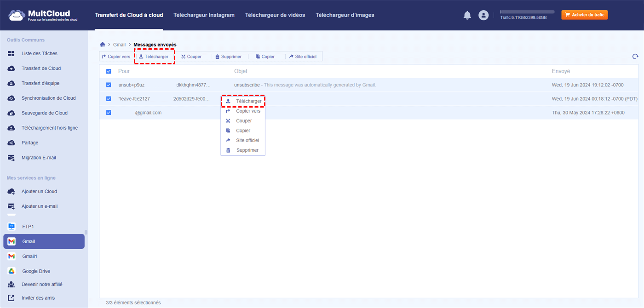644x308 pixels.
Task: Click the MultCloud logo
Action: click(43, 15)
